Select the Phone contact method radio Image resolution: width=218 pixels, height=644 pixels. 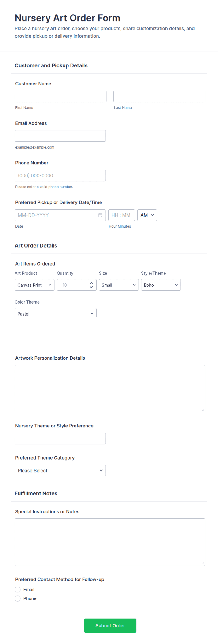(x=18, y=598)
